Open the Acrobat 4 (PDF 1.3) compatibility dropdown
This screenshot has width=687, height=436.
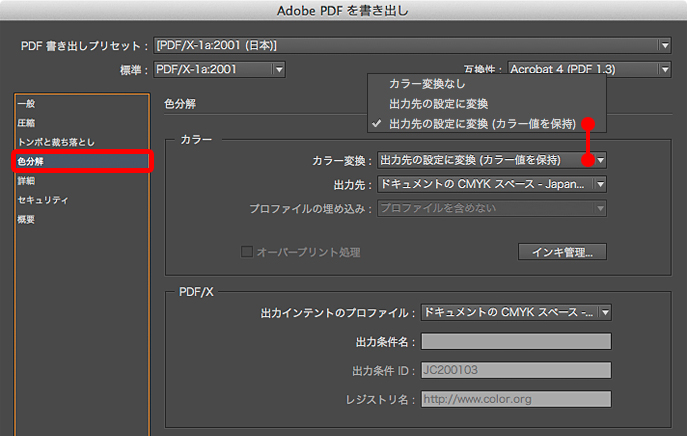coord(589,69)
